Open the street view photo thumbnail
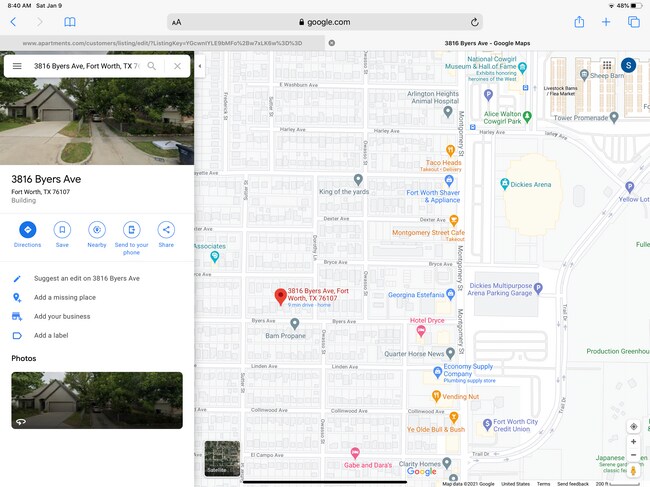 (x=97, y=400)
